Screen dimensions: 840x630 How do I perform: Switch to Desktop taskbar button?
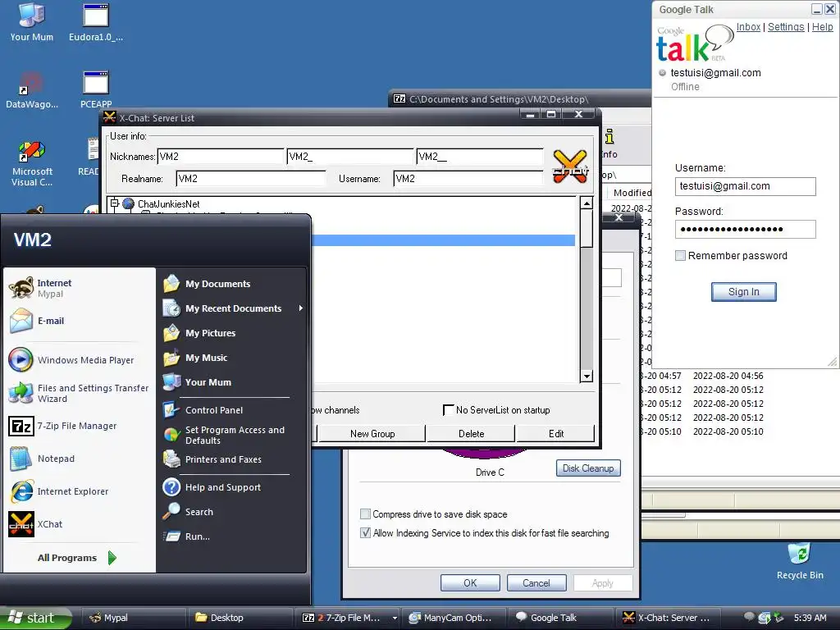click(240, 618)
